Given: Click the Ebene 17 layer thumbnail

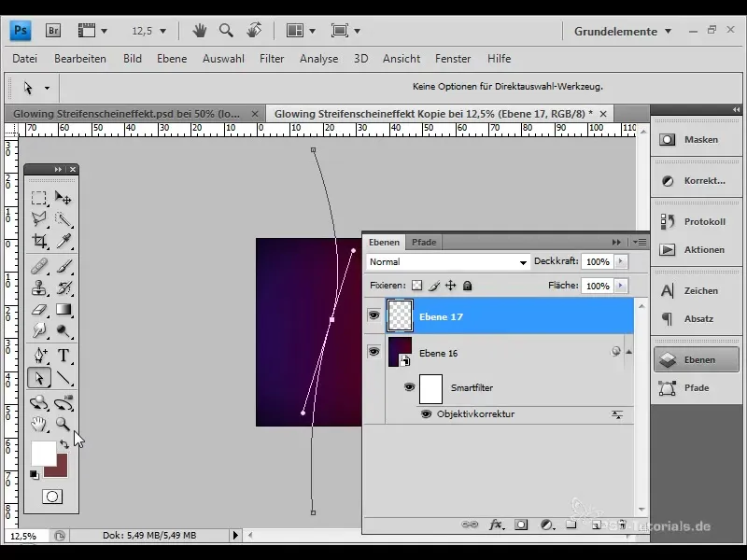Looking at the screenshot, I should coord(400,315).
